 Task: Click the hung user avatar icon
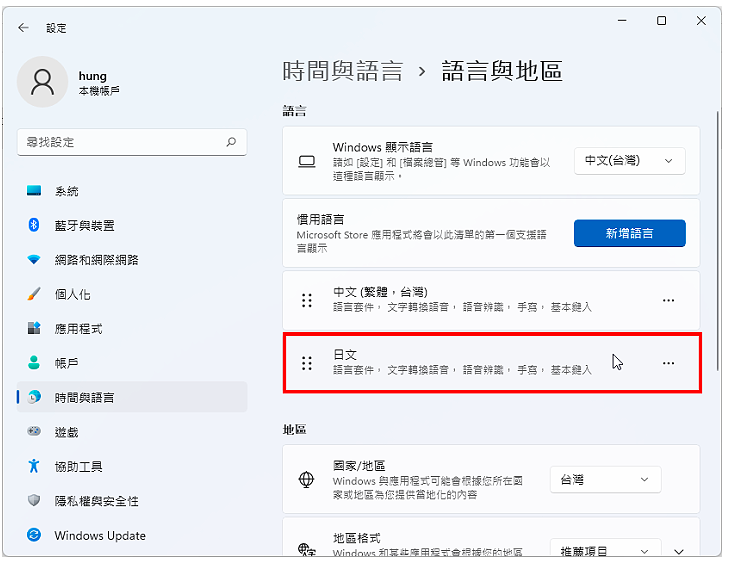42,82
